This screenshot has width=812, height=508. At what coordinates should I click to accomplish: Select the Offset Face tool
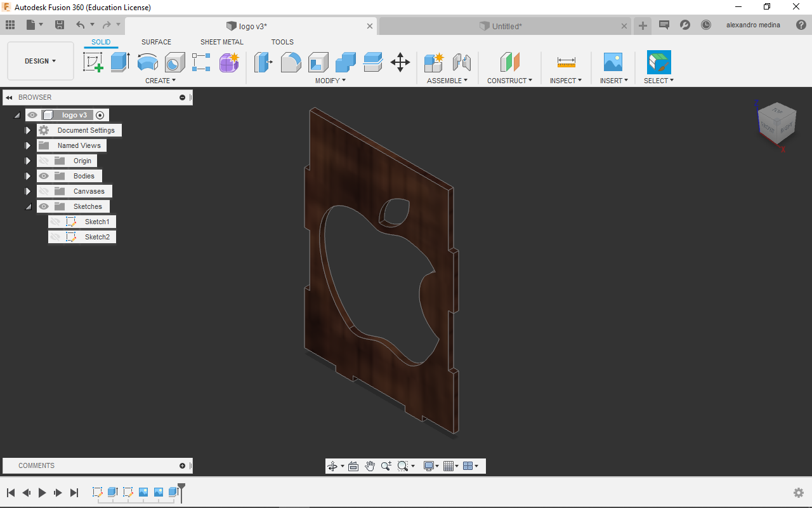(x=373, y=62)
